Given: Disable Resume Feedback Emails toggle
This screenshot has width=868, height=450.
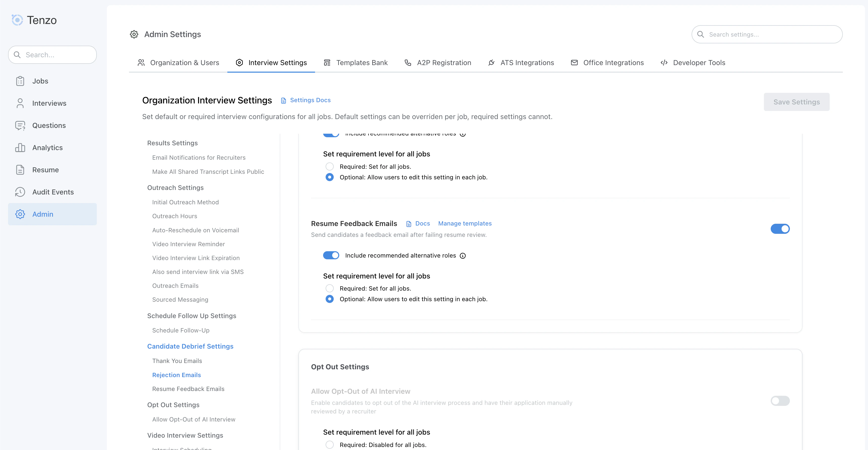Looking at the screenshot, I should coord(780,229).
